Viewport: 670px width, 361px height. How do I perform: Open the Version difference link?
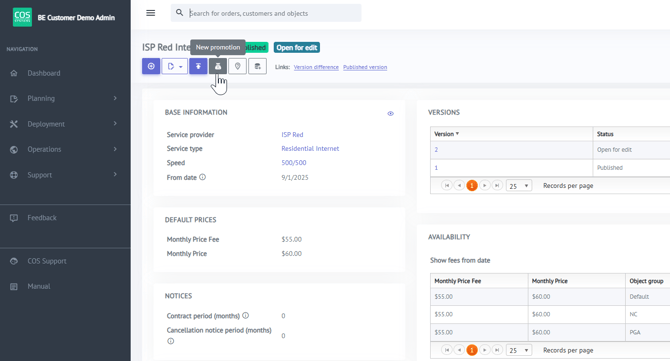click(316, 67)
